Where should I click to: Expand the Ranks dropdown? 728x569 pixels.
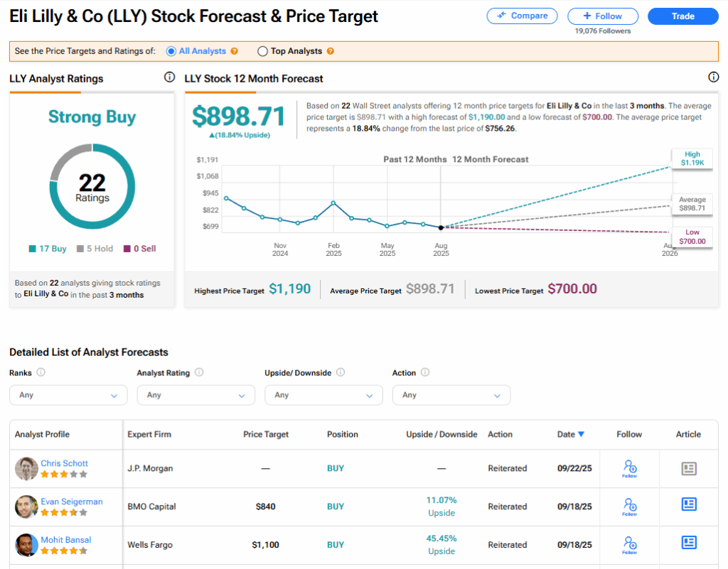(68, 395)
